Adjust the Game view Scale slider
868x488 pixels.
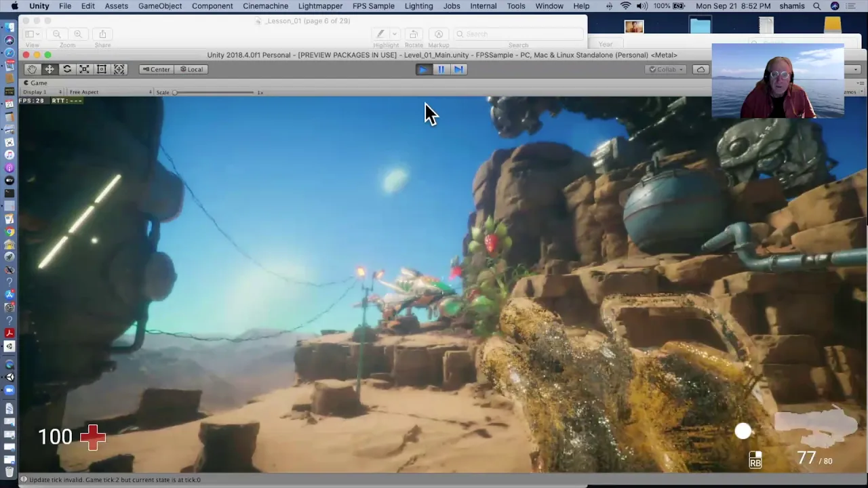tap(214, 92)
